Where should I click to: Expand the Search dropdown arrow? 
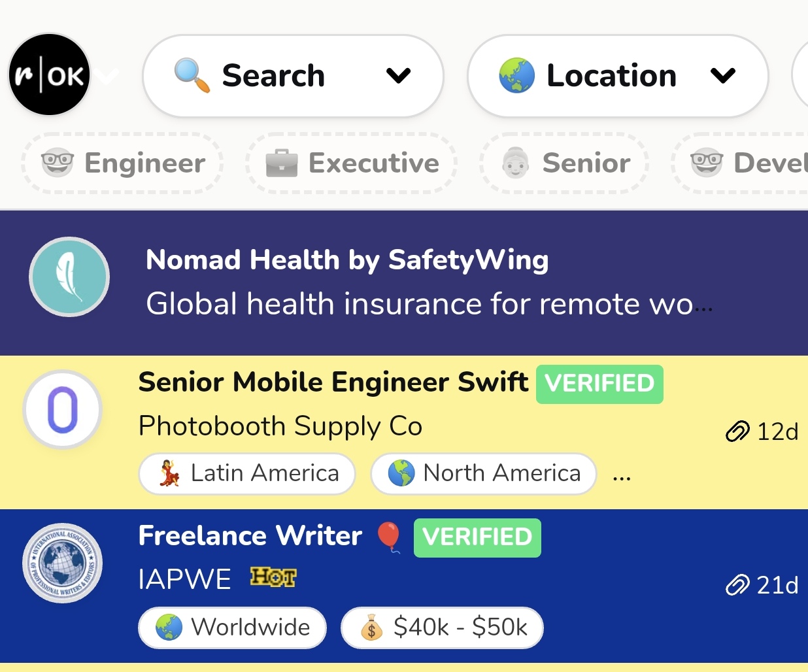(x=398, y=76)
